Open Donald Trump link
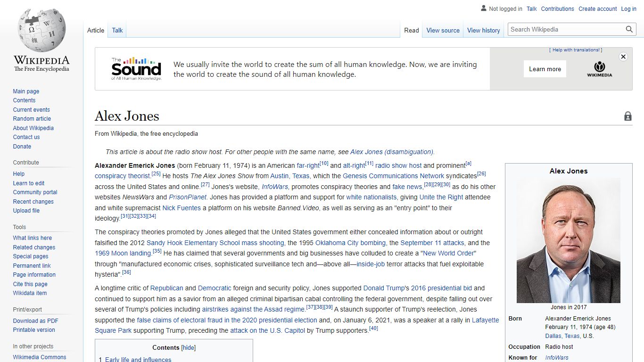 point(384,288)
